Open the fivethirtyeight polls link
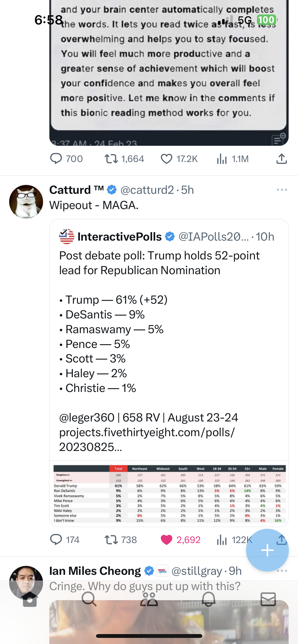The width and height of the screenshot is (298, 644). [x=147, y=432]
